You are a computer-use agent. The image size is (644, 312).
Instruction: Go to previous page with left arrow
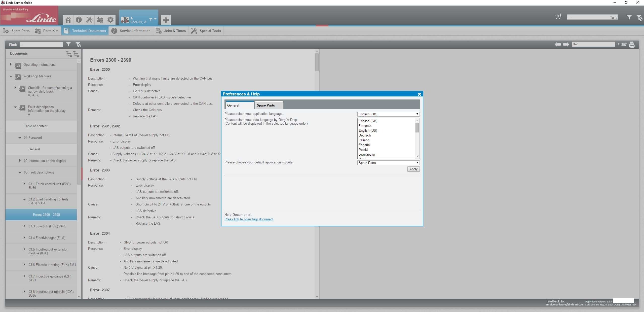(x=558, y=45)
